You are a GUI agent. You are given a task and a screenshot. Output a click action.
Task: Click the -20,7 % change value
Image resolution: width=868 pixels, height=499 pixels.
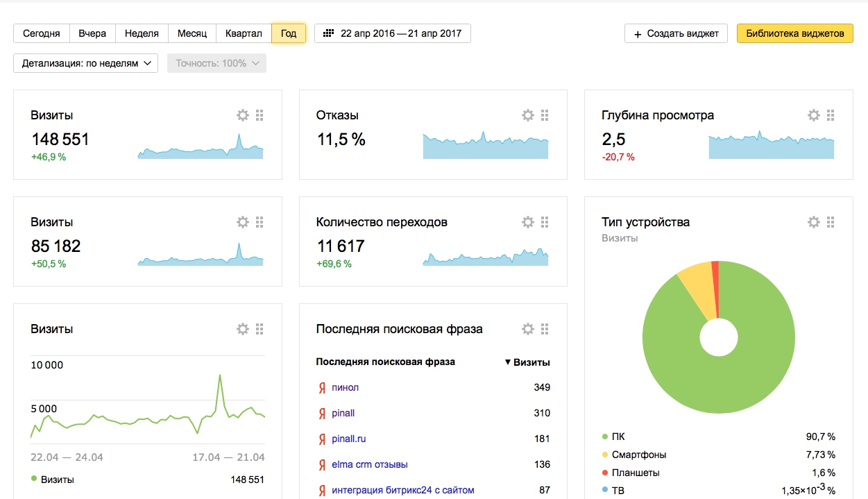click(x=618, y=157)
